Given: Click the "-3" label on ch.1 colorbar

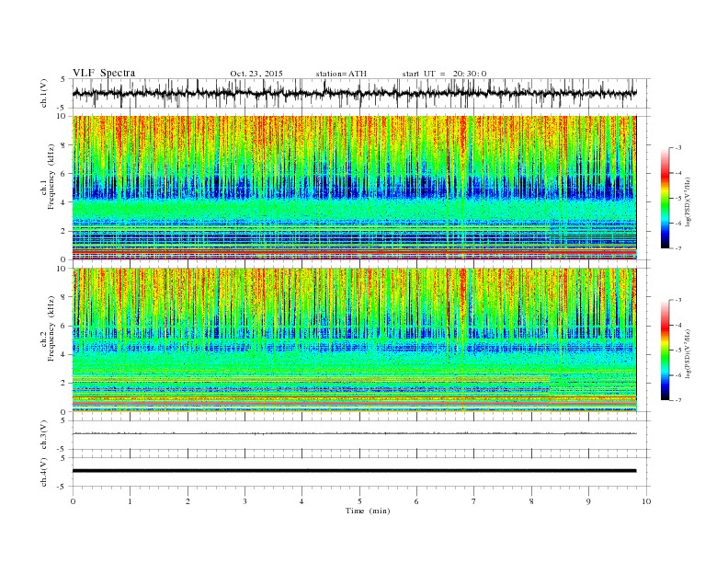Looking at the screenshot, I should [x=678, y=148].
